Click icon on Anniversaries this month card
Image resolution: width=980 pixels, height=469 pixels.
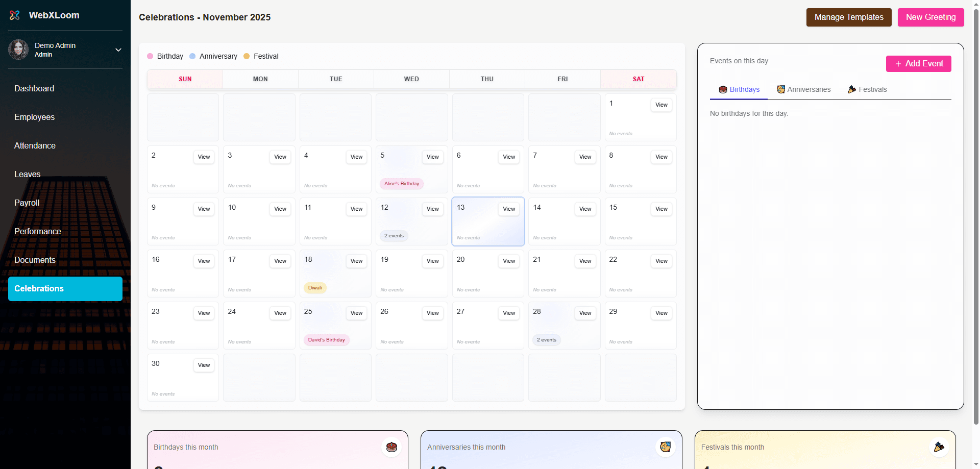[665, 447]
